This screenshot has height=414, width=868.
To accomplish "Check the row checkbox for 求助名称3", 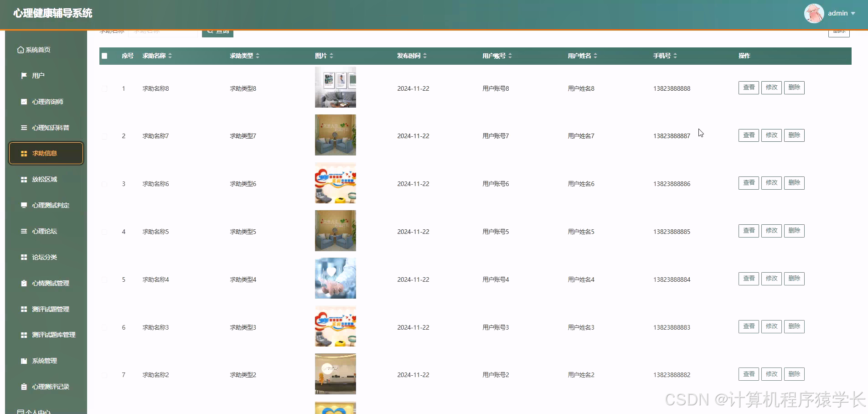I will coord(104,327).
